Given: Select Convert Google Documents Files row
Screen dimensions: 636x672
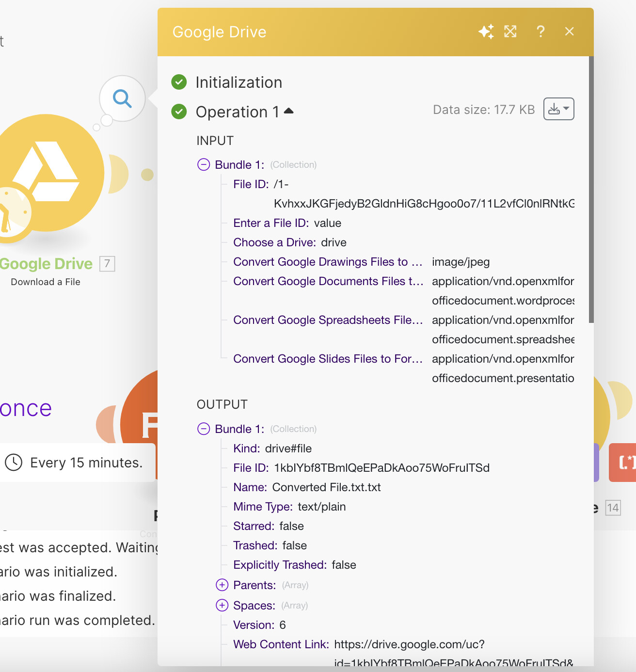Looking at the screenshot, I should [404, 291].
